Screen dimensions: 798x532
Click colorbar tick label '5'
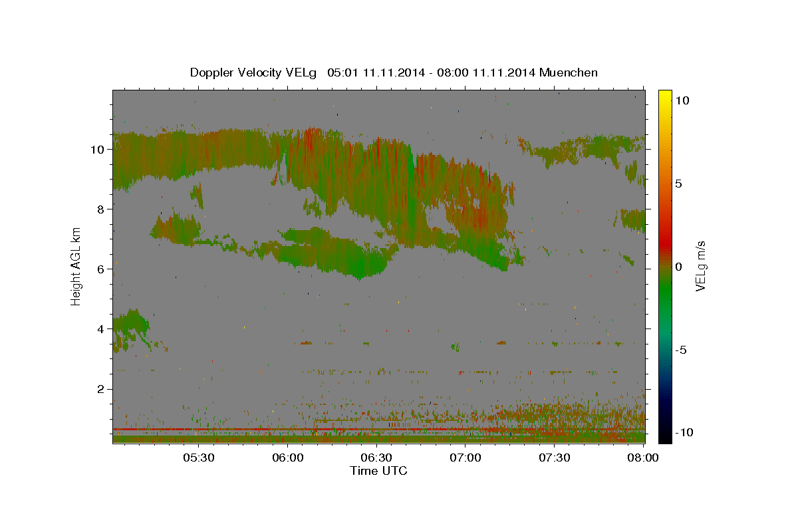click(x=678, y=183)
